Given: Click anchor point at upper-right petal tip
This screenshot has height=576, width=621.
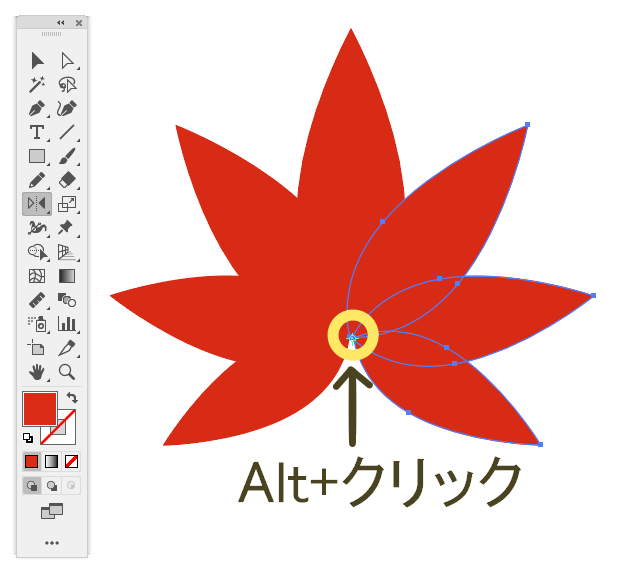Looking at the screenshot, I should 528,124.
